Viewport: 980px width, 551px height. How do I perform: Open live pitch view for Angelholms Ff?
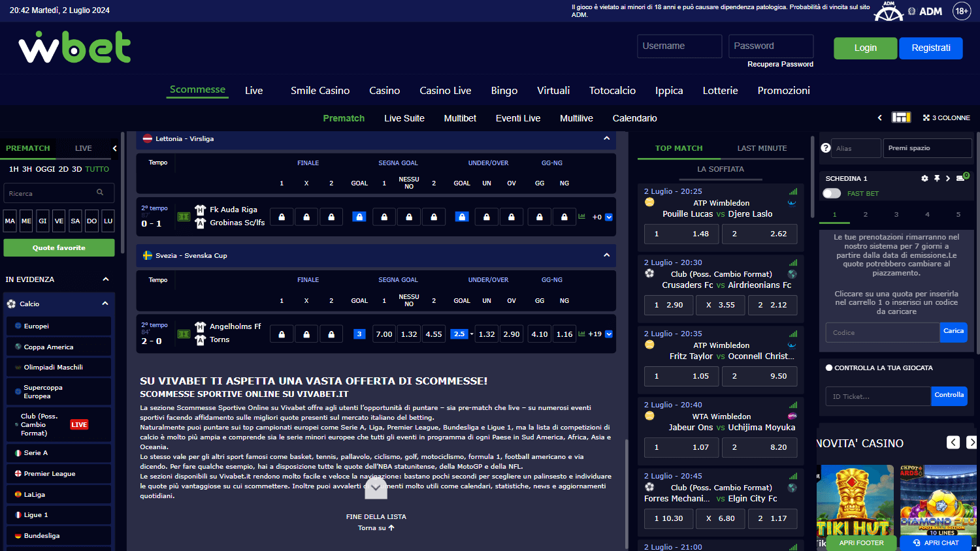184,334
